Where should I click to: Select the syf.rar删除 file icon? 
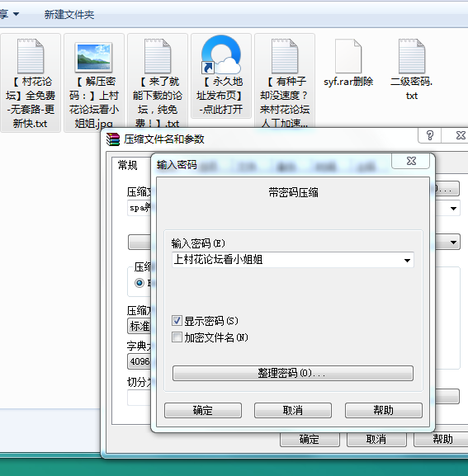(348, 56)
